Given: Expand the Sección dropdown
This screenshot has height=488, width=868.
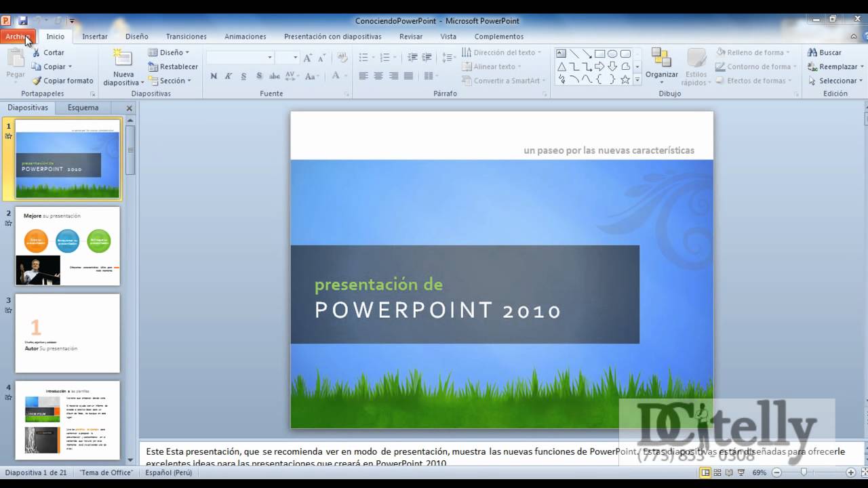Looking at the screenshot, I should tap(170, 81).
